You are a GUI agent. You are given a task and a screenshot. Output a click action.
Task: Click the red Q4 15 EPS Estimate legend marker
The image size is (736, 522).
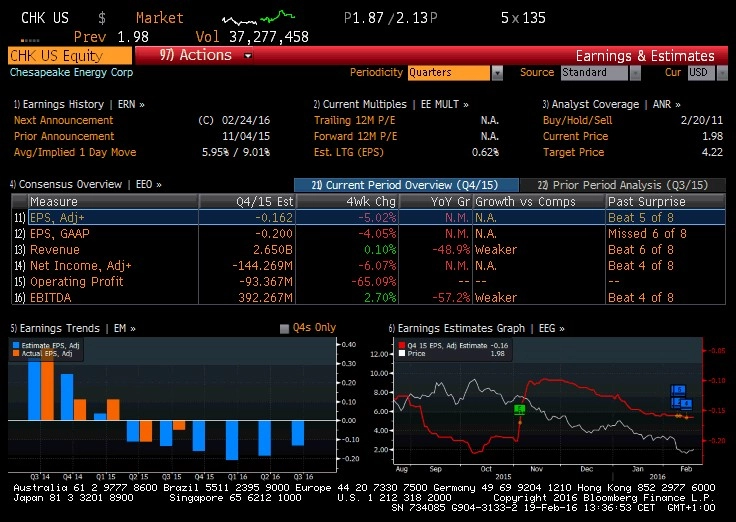402,345
